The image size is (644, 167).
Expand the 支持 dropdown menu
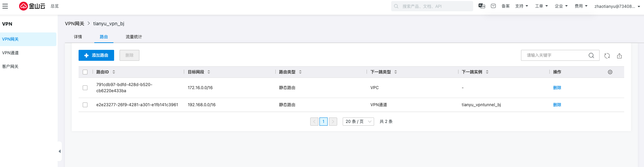click(x=522, y=6)
